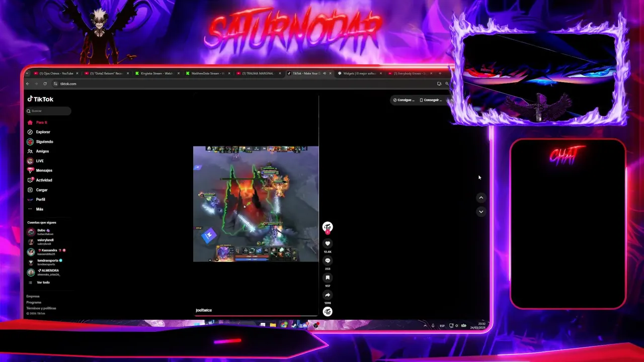Like the video with heart icon
Screen dimensions: 644x362
(328, 243)
